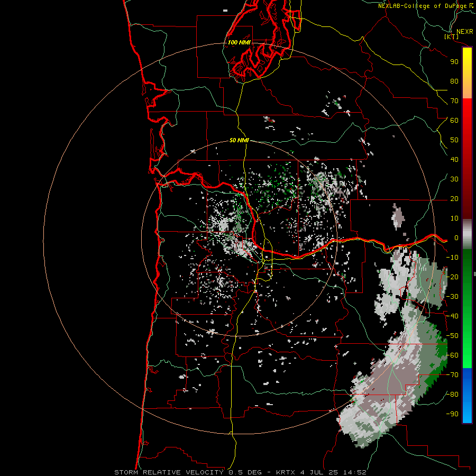Click the 30 value on velocity scale

tap(454, 179)
